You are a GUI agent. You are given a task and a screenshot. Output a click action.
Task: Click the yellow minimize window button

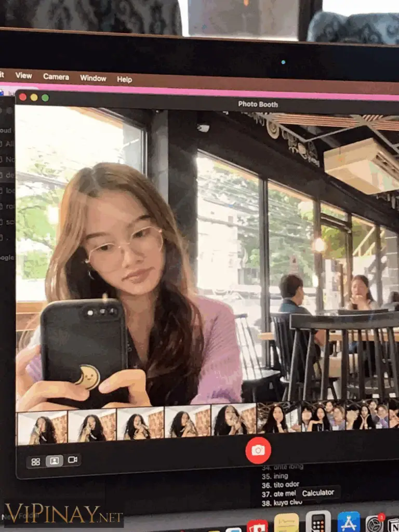coord(34,97)
